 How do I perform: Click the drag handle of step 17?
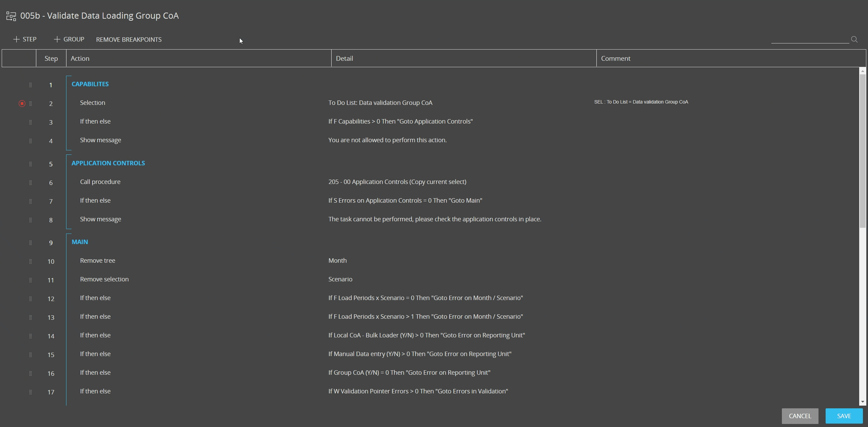(x=31, y=392)
